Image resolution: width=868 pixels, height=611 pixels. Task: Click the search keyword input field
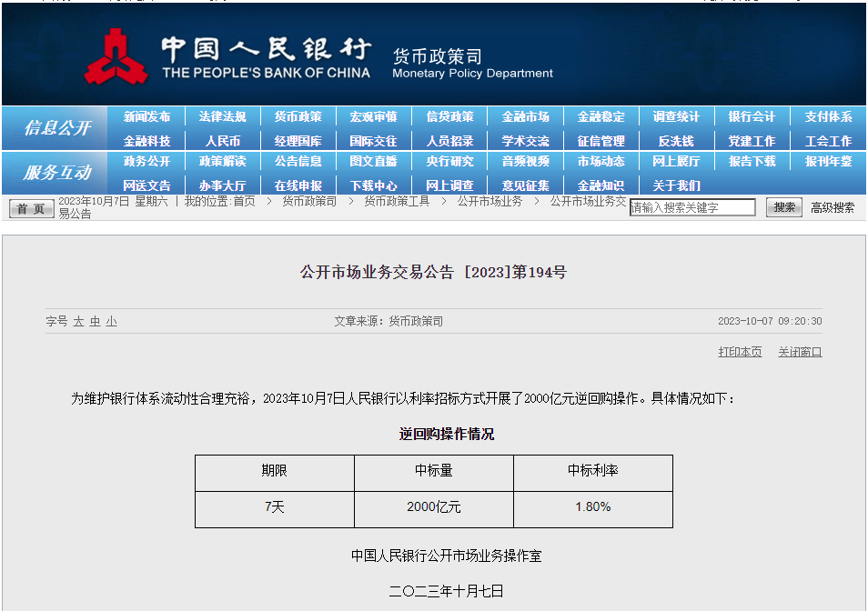pyautogui.click(x=692, y=207)
